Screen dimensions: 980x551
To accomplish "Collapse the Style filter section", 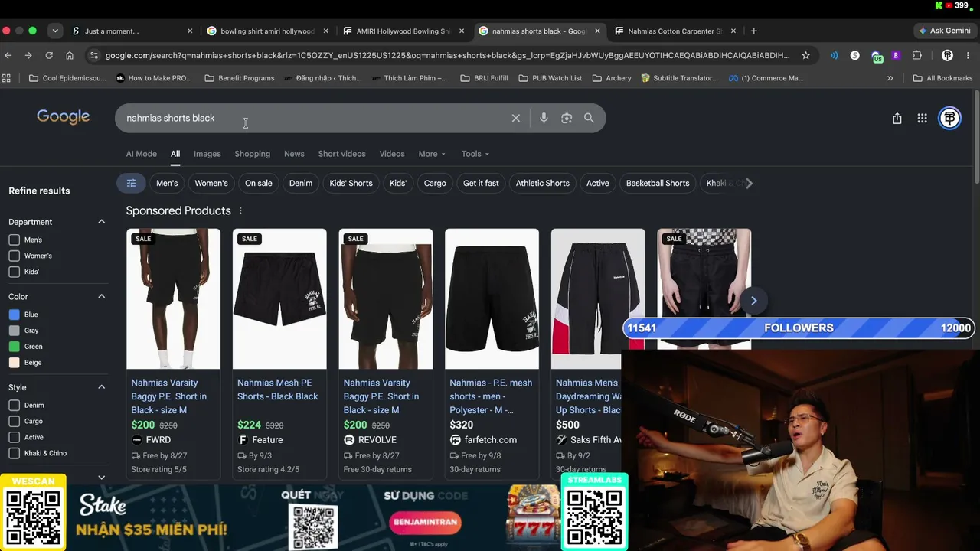I will click(101, 387).
